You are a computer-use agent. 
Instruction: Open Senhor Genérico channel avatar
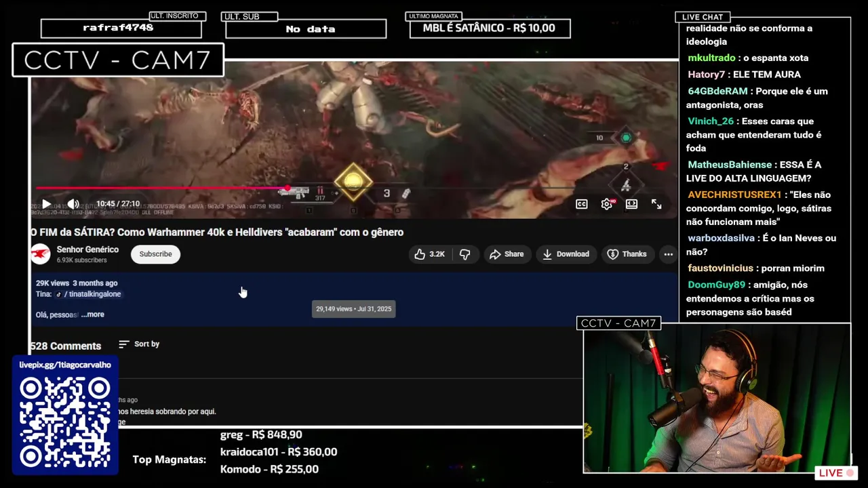[x=41, y=254]
